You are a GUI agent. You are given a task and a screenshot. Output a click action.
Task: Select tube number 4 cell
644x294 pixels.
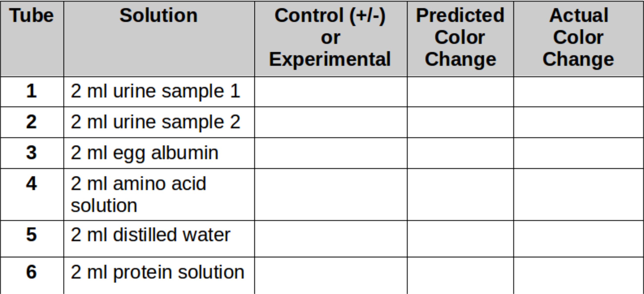click(x=31, y=184)
